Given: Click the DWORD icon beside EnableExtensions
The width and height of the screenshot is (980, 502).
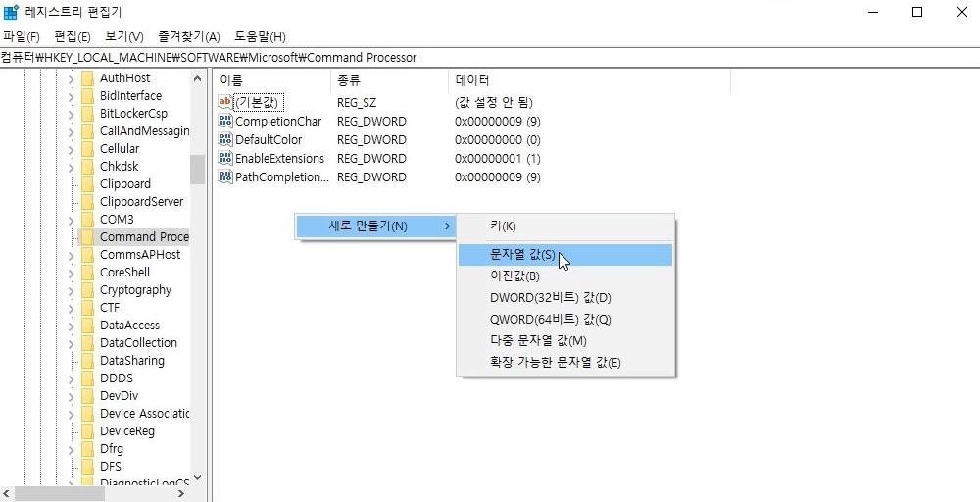Looking at the screenshot, I should coord(224,158).
